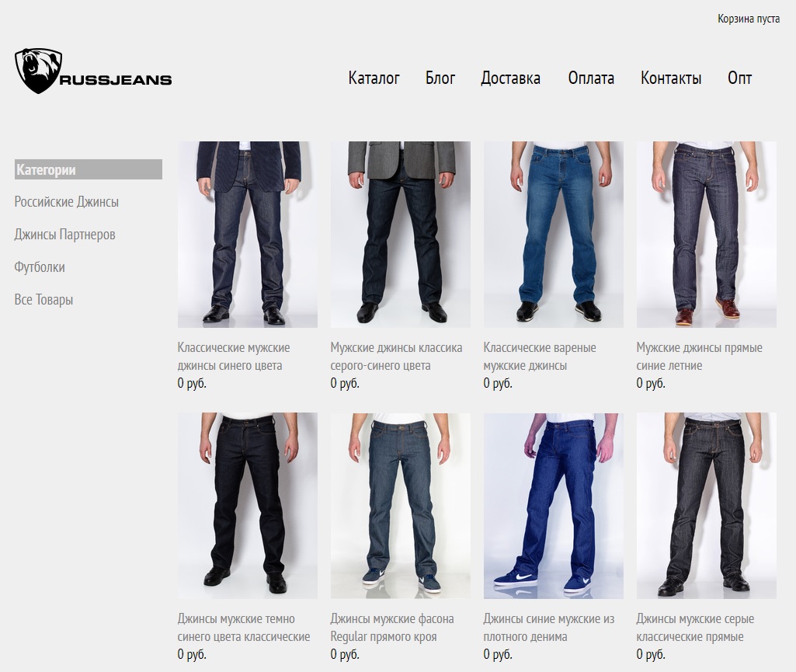796x672 pixels.
Task: Open the Опт page
Action: 739,78
